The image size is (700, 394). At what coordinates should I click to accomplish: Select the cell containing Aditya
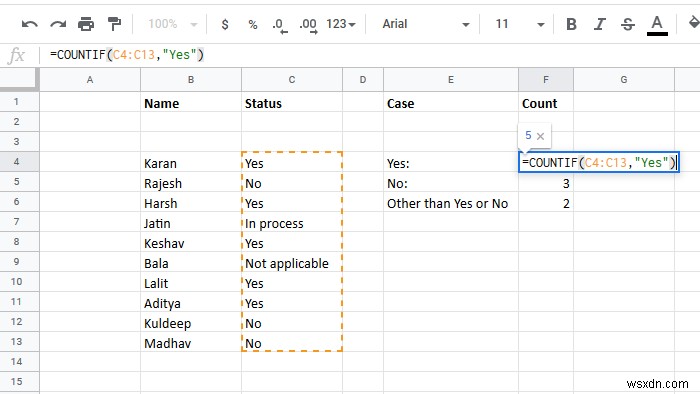(191, 302)
